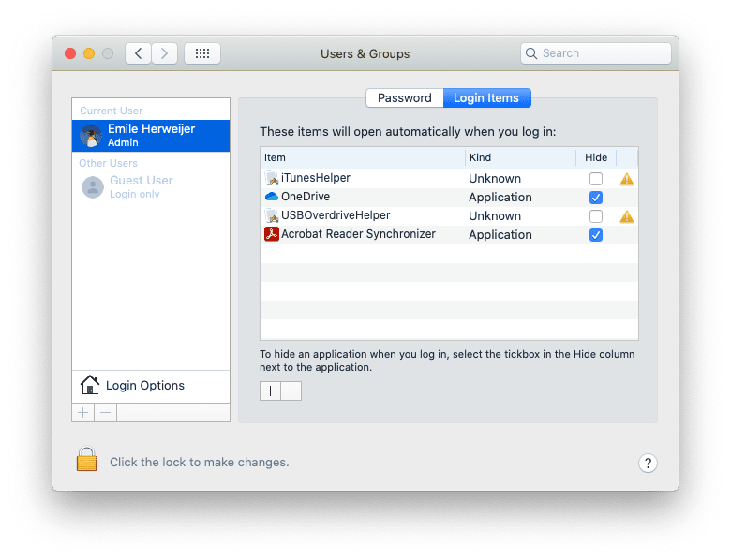Click the search magnifier icon
The width and height of the screenshot is (731, 560).
[531, 53]
